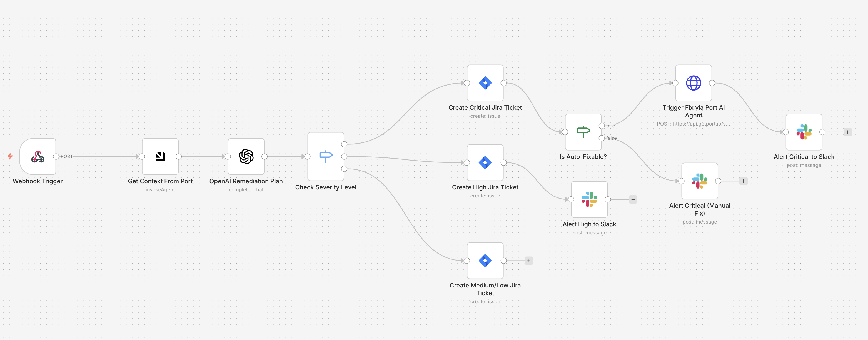Select Alert Critical (Manual Fix) Slack node

pos(700,181)
